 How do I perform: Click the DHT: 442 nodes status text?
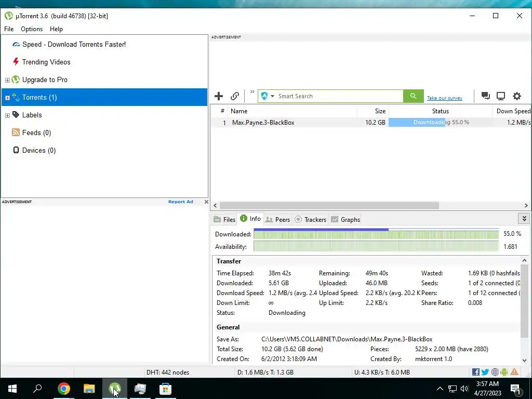coord(168,373)
